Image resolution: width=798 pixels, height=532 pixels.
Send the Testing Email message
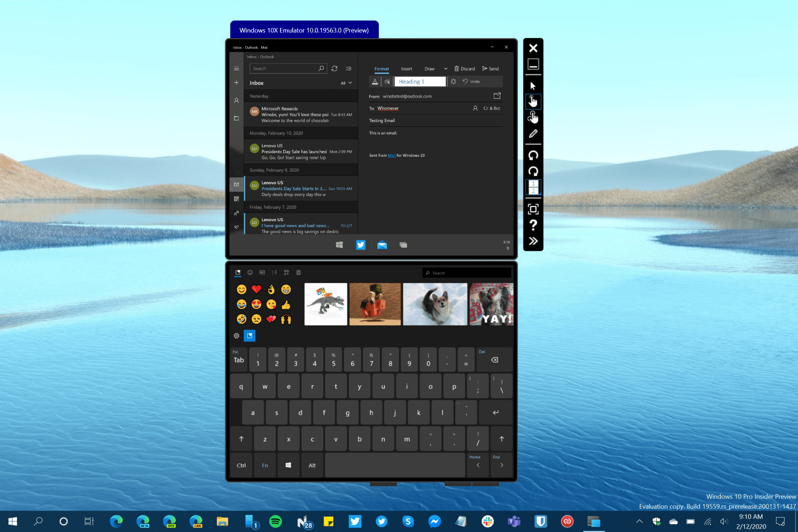[x=490, y=68]
